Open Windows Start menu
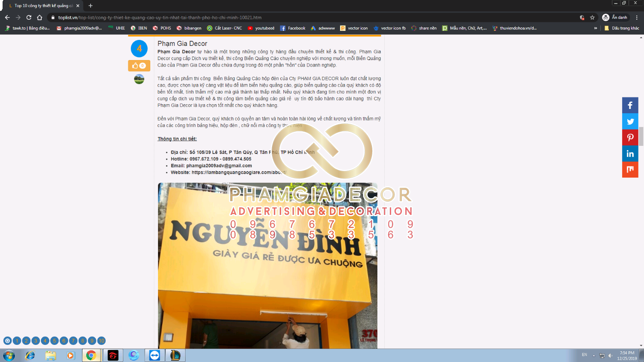644x362 pixels. (9, 355)
